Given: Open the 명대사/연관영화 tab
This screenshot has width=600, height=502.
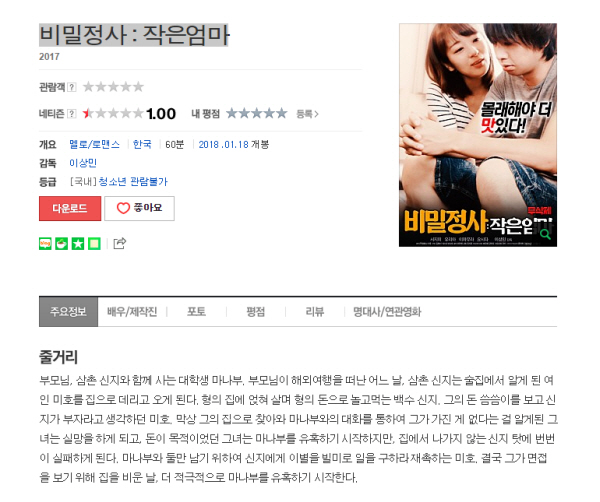Looking at the screenshot, I should pyautogui.click(x=387, y=312).
